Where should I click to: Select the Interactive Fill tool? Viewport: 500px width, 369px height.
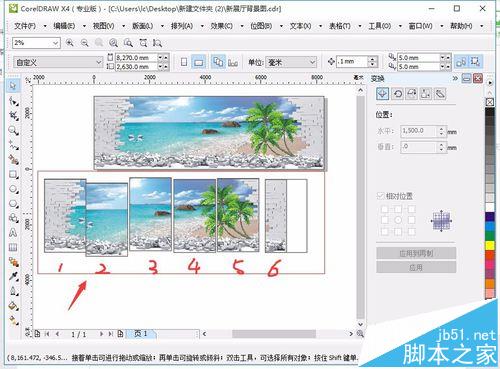click(13, 320)
